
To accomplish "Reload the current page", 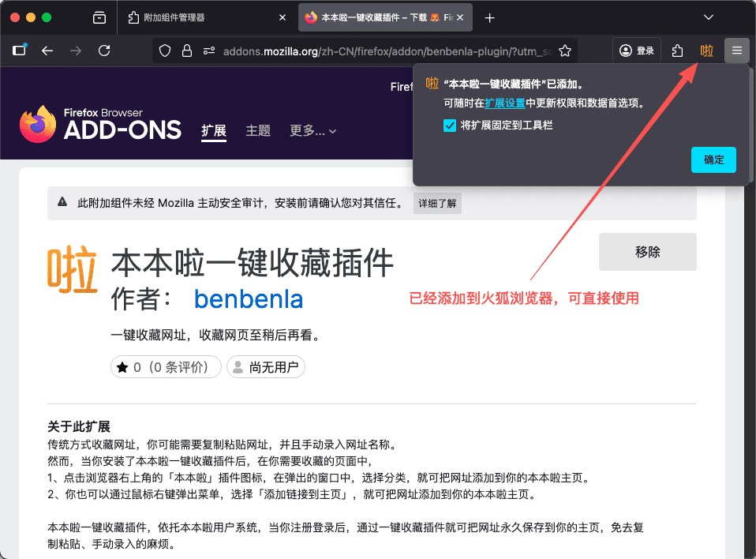I will click(x=104, y=51).
